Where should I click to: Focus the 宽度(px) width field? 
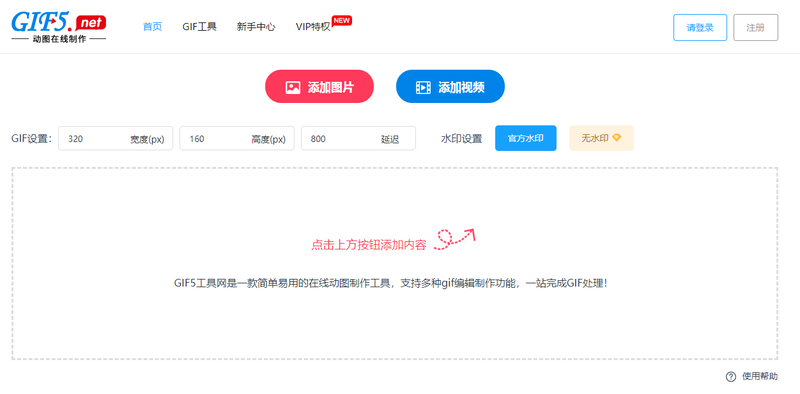pos(115,139)
